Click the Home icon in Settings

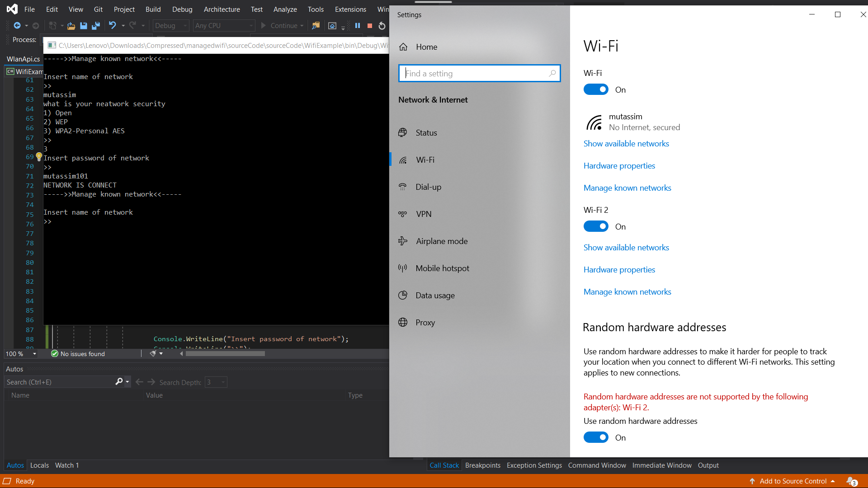click(403, 47)
